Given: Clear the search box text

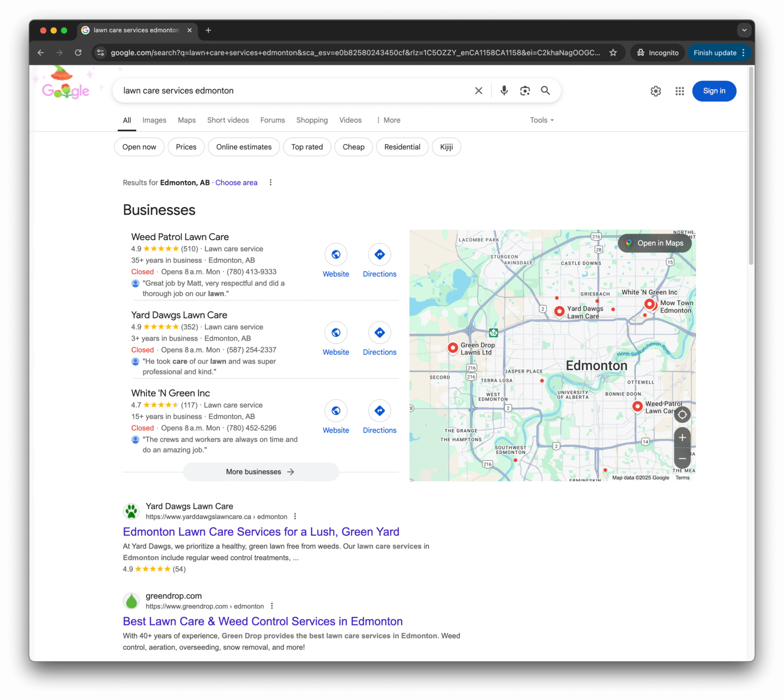Looking at the screenshot, I should [478, 91].
